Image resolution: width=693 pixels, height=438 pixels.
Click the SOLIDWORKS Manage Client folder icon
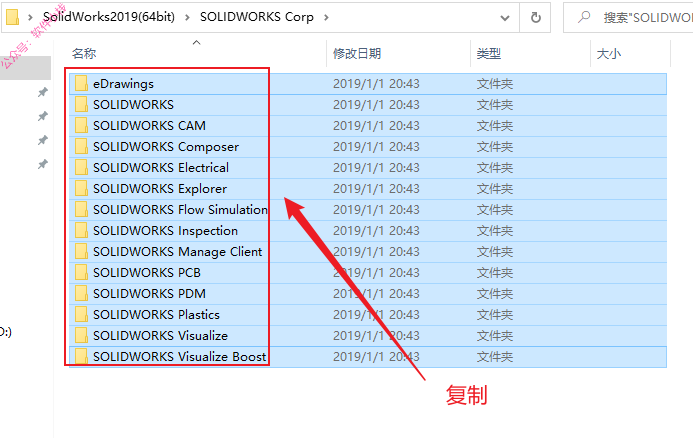pos(81,251)
